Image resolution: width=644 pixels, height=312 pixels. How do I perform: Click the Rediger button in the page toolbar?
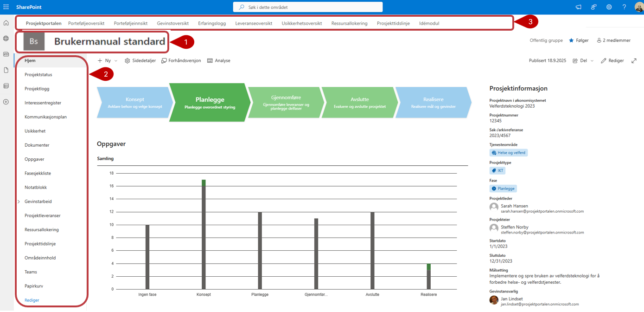click(x=612, y=61)
